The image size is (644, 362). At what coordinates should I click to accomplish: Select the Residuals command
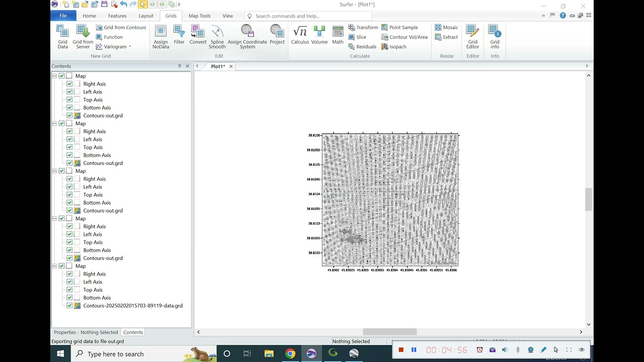pyautogui.click(x=362, y=47)
